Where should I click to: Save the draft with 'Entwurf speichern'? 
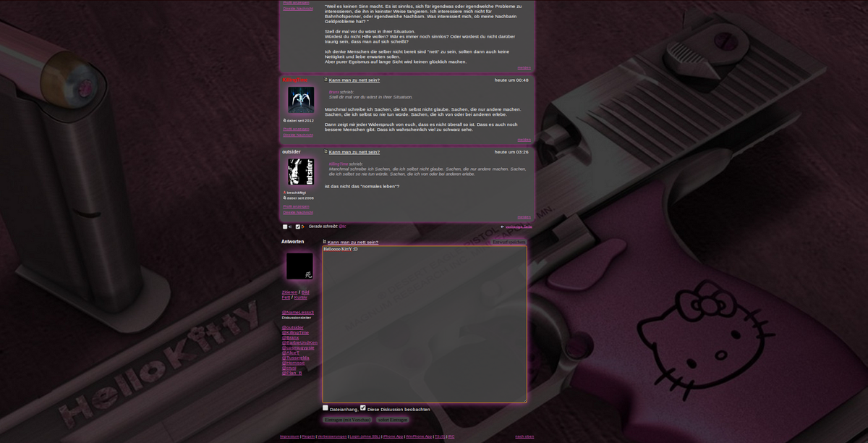coord(509,242)
